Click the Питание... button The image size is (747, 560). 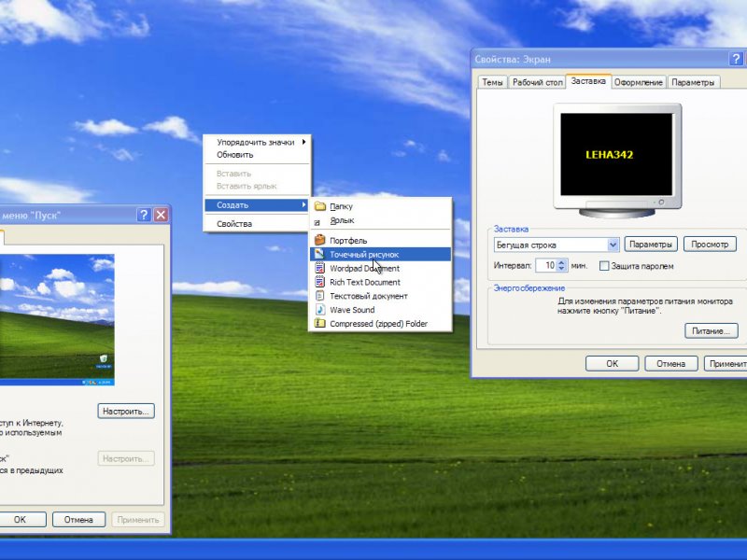pyautogui.click(x=712, y=330)
